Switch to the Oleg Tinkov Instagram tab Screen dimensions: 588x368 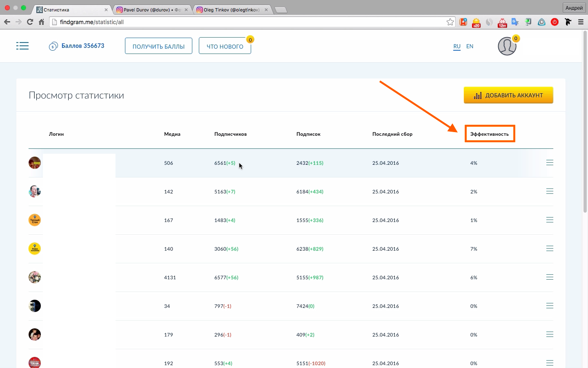pyautogui.click(x=232, y=10)
